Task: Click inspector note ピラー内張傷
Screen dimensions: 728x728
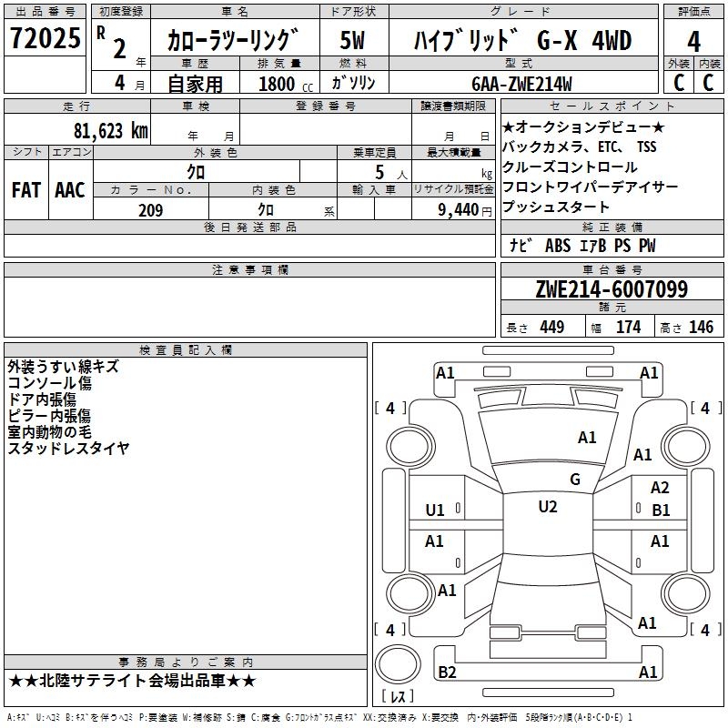Action: (49, 416)
